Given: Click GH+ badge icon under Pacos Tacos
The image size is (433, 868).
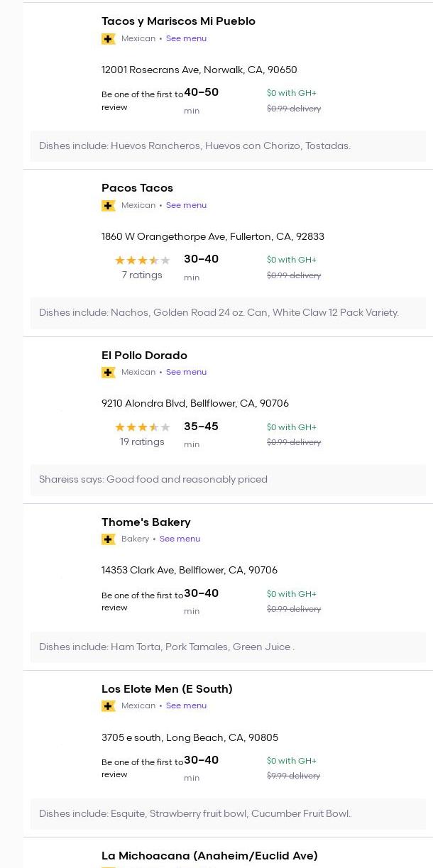Looking at the screenshot, I should pyautogui.click(x=109, y=206).
